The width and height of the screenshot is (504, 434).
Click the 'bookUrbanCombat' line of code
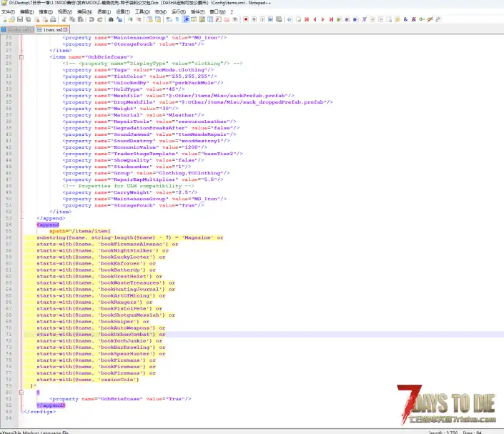[101, 335]
